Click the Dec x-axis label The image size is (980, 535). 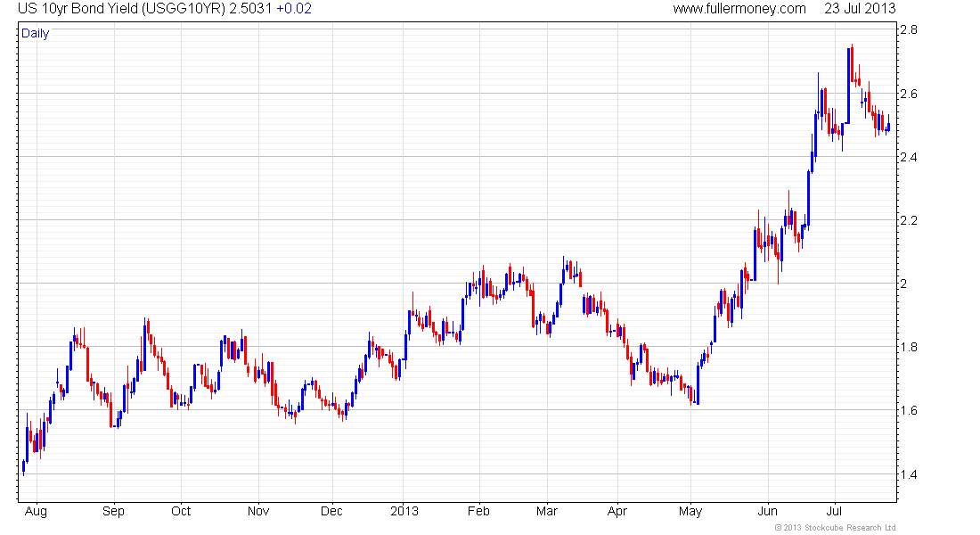(x=331, y=511)
